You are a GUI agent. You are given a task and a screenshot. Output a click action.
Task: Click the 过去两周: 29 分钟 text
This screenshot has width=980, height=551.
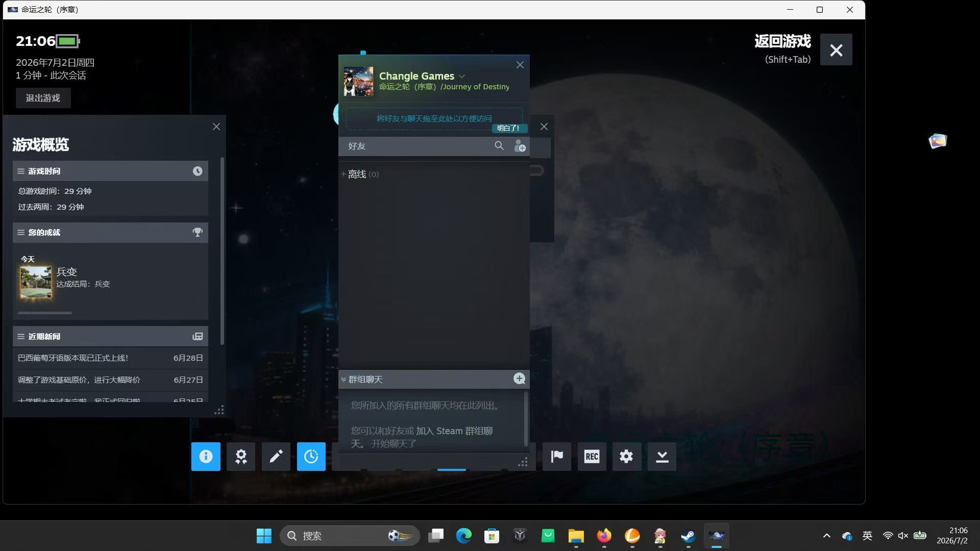(x=51, y=207)
